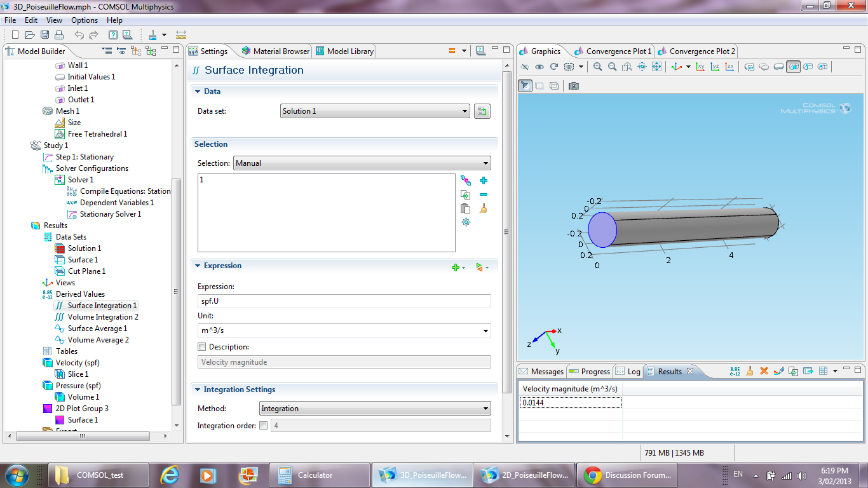
Task: Click the red X Delete icon in Results
Action: coord(764,371)
